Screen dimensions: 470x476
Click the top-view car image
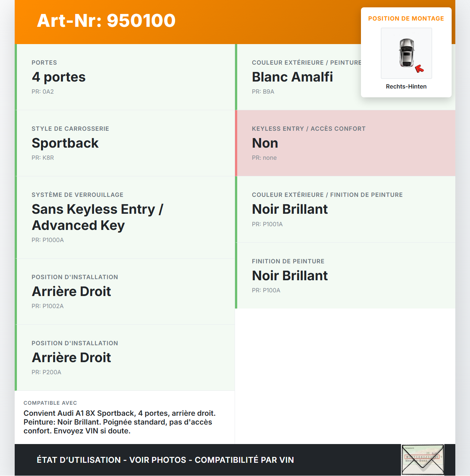(x=407, y=53)
